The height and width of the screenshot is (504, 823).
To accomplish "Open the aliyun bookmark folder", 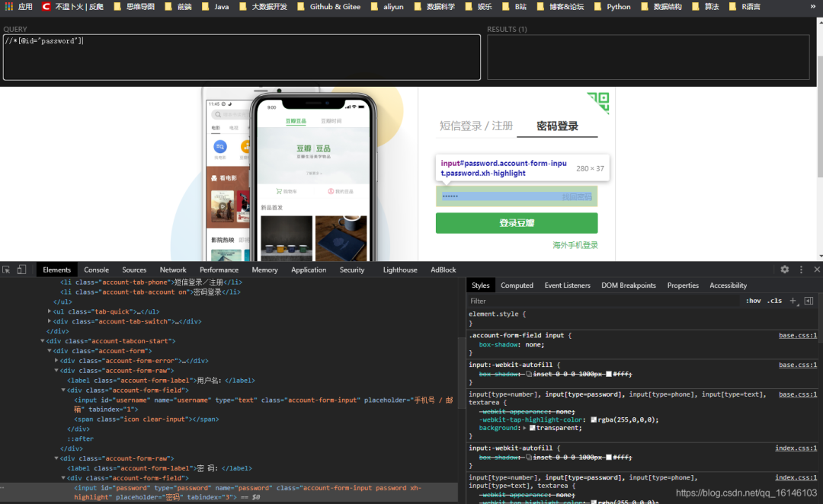I will tap(387, 7).
